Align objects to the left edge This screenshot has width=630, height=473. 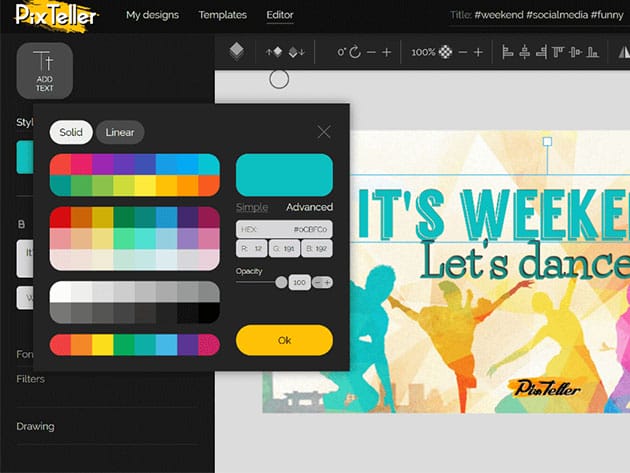click(507, 52)
